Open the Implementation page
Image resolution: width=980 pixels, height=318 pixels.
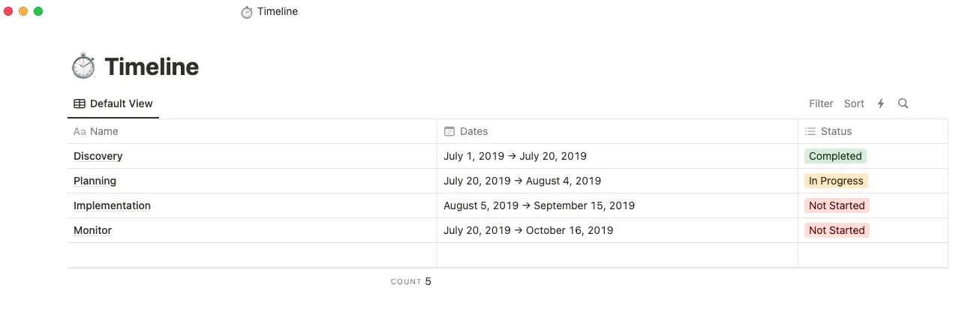pyautogui.click(x=112, y=205)
